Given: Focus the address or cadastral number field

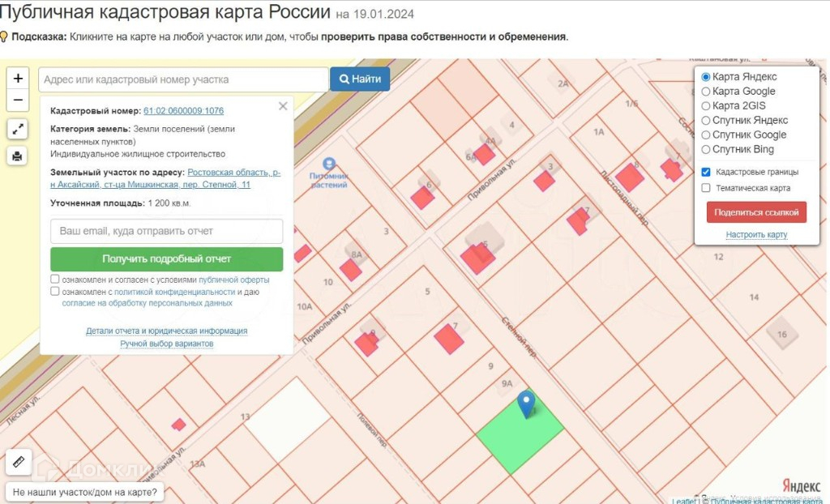Looking at the screenshot, I should (184, 79).
